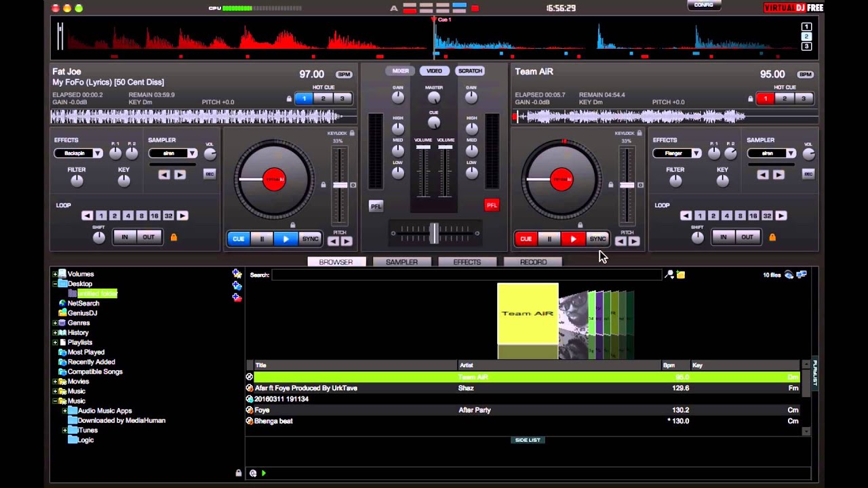
Task: Click right deck BPM tap button
Action: [x=806, y=75]
